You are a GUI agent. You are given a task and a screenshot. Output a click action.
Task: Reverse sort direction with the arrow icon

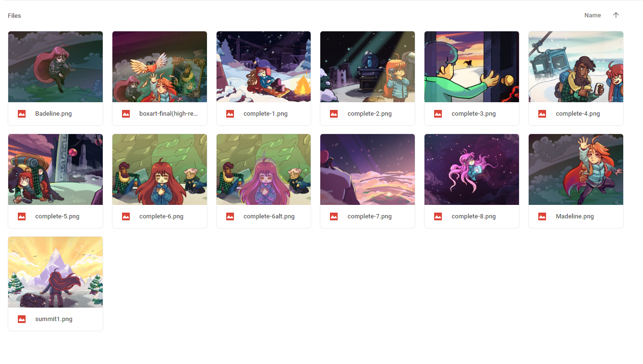[616, 15]
